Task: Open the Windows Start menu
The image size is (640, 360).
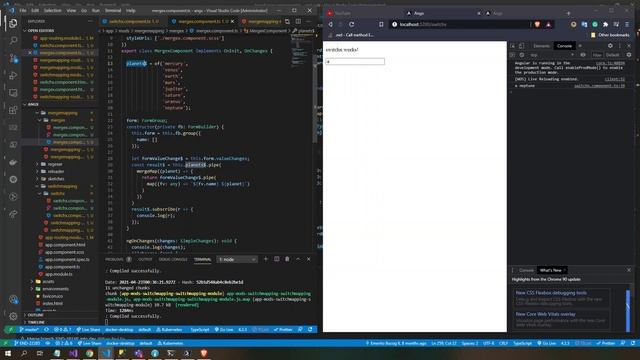Action: point(7,353)
